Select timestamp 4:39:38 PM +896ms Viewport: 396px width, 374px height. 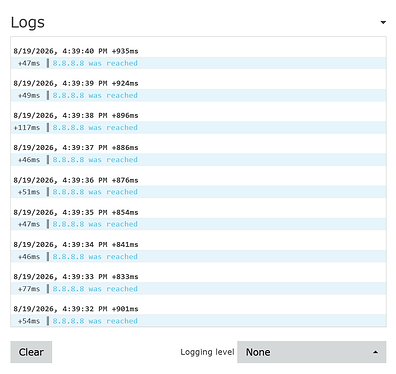pos(76,115)
